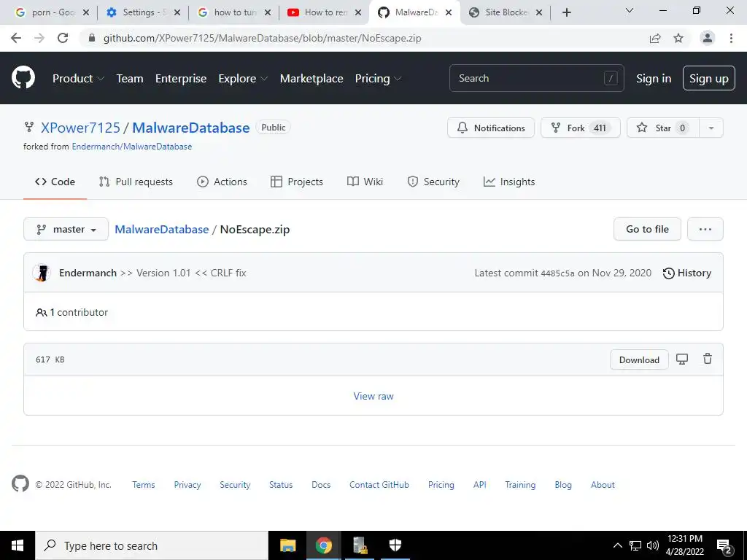Image resolution: width=747 pixels, height=560 pixels.
Task: Open Windows Security shield taskbar icon
Action: (395, 545)
